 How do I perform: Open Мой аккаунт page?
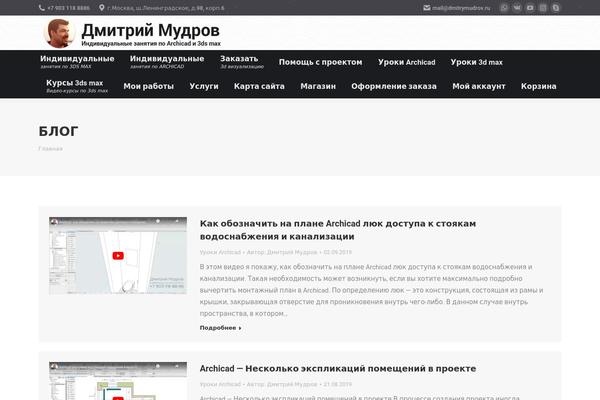[479, 86]
